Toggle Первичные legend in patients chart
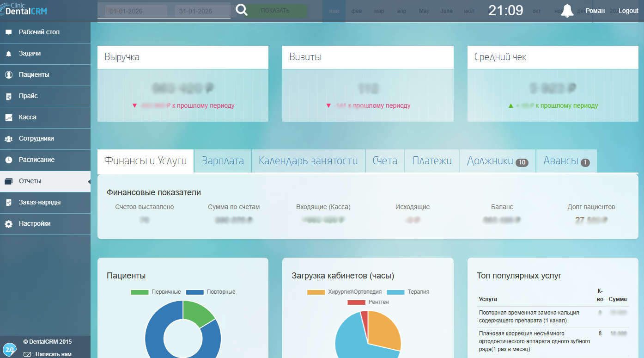The width and height of the screenshot is (644, 358). click(140, 292)
